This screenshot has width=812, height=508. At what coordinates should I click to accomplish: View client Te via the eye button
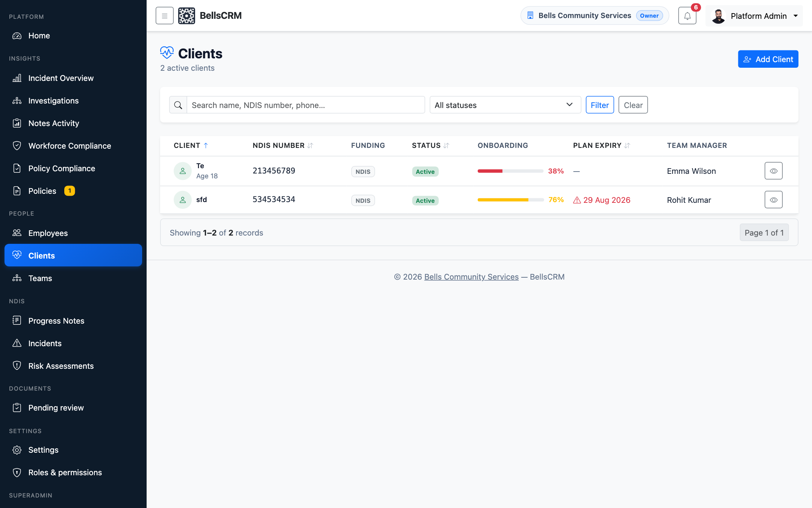tap(774, 171)
